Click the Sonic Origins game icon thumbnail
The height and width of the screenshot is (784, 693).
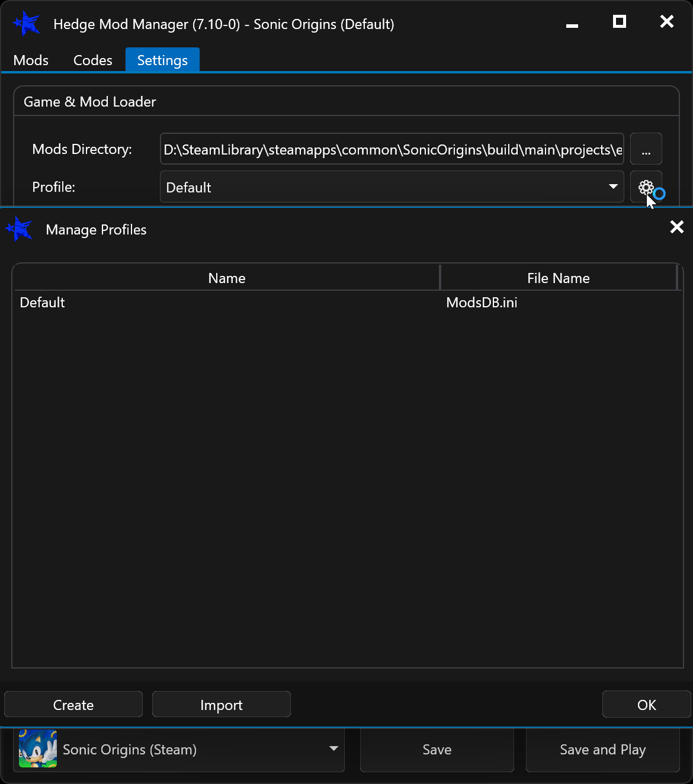(x=38, y=749)
